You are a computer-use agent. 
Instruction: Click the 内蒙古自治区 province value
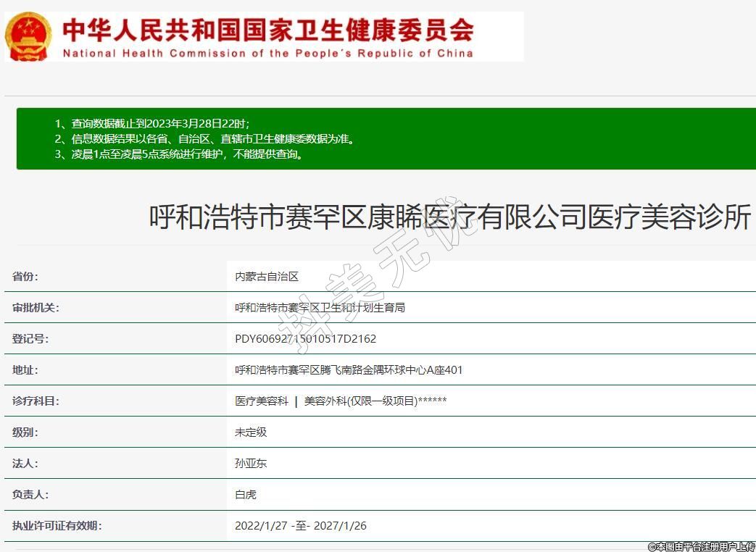click(x=267, y=277)
